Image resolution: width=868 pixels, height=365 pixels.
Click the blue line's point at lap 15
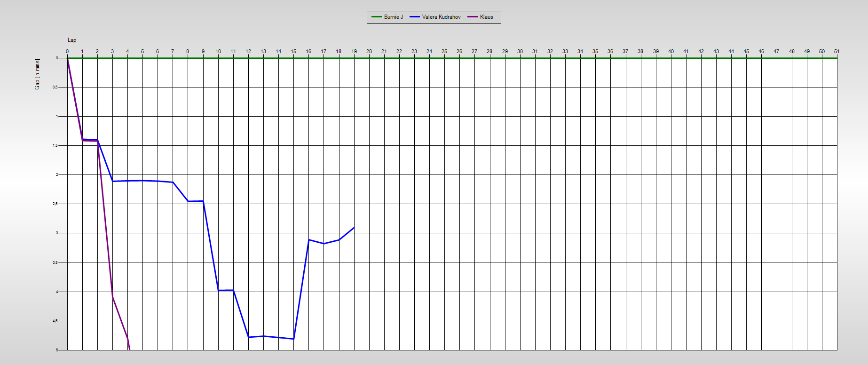click(294, 339)
